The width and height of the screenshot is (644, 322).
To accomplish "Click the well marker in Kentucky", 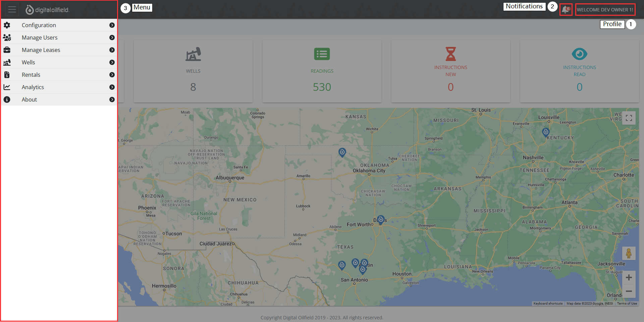I will [x=546, y=132].
